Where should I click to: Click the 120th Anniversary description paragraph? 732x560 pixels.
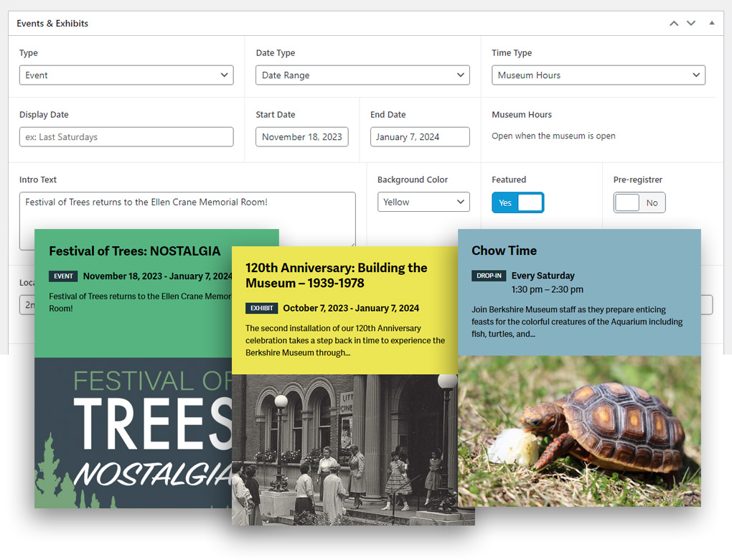coord(345,340)
